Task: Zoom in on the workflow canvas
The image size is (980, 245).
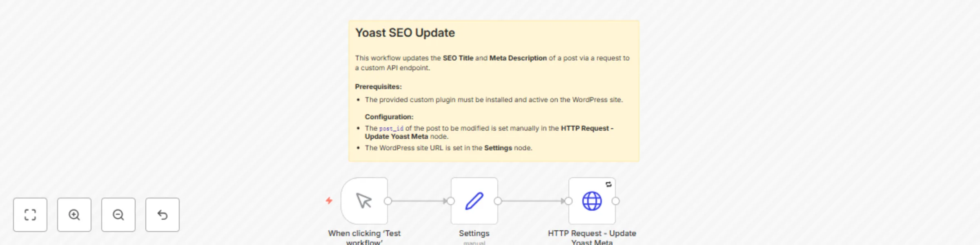Action: tap(74, 215)
